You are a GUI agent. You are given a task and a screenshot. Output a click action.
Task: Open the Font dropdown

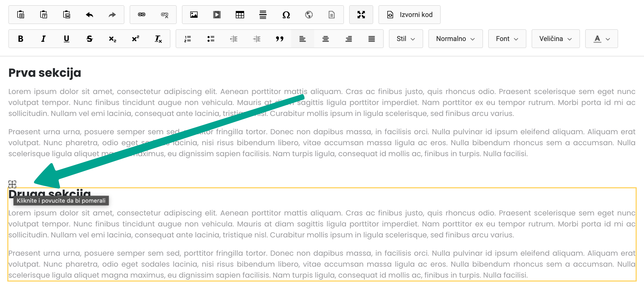(x=507, y=39)
